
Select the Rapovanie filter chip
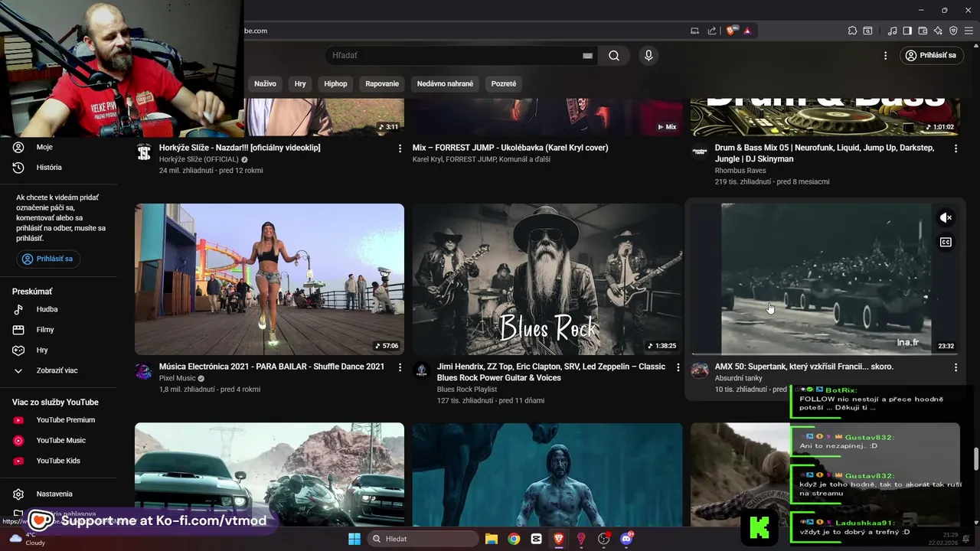click(x=382, y=83)
